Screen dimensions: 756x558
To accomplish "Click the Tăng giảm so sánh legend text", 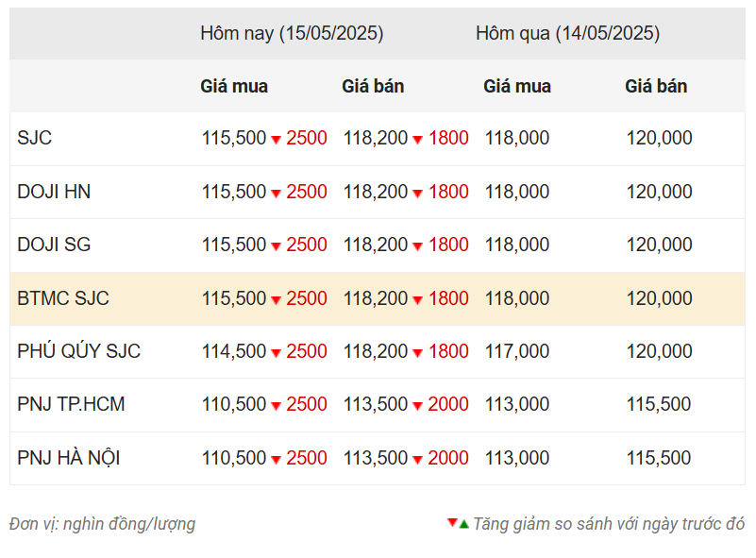I will point(609,524).
